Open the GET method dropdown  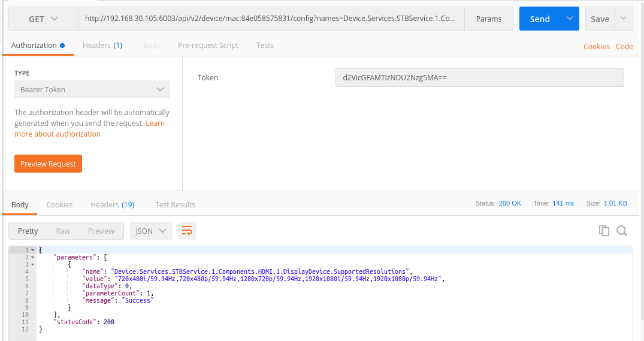(x=43, y=19)
